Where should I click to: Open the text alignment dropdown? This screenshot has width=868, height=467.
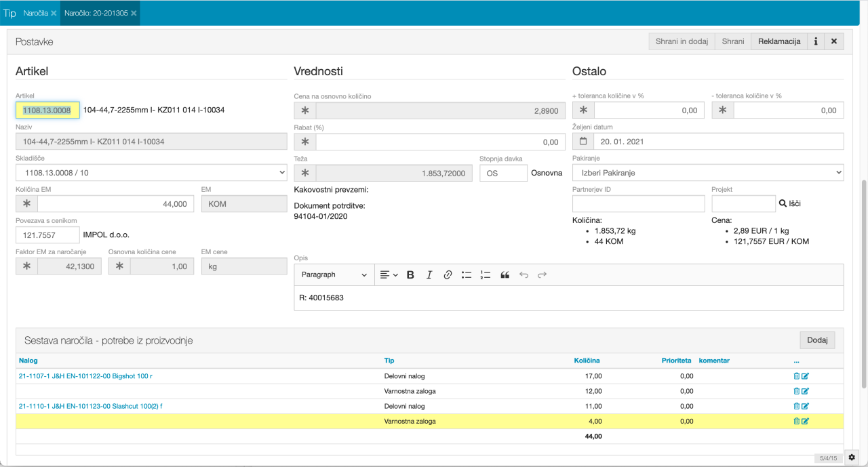point(389,275)
